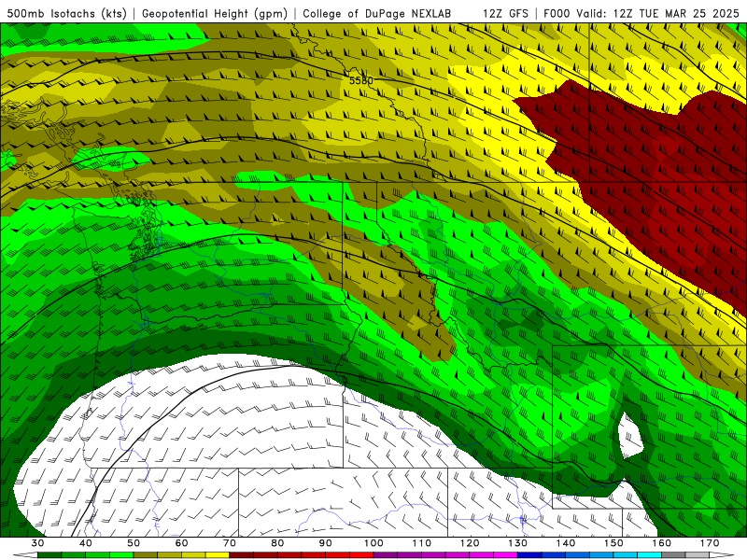Click the '500mb Isotachs (kts)' title text

(66, 13)
